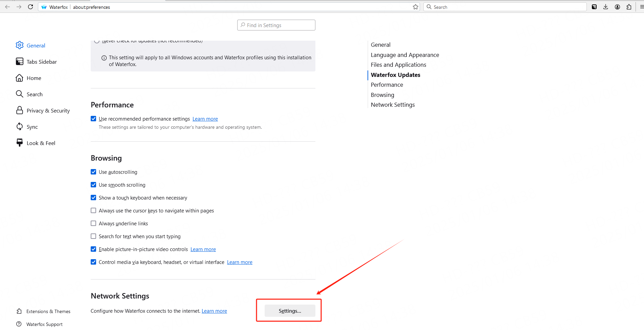Image resolution: width=644 pixels, height=330 pixels.
Task: Enable Search for text when you start typing
Action: pyautogui.click(x=93, y=236)
